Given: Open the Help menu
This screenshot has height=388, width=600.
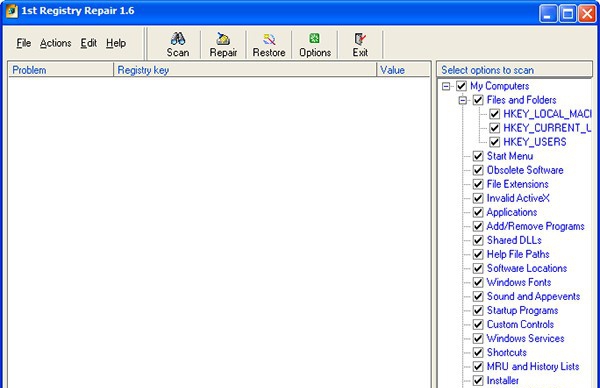Looking at the screenshot, I should tap(116, 43).
